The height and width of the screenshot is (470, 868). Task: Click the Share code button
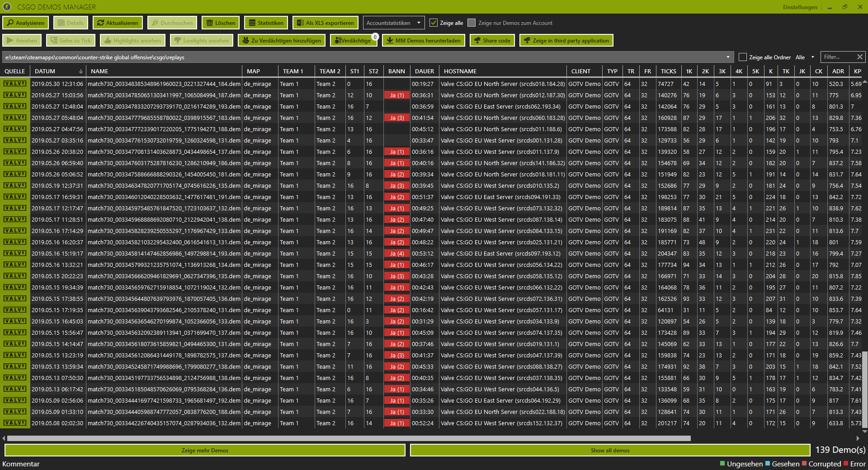(492, 41)
